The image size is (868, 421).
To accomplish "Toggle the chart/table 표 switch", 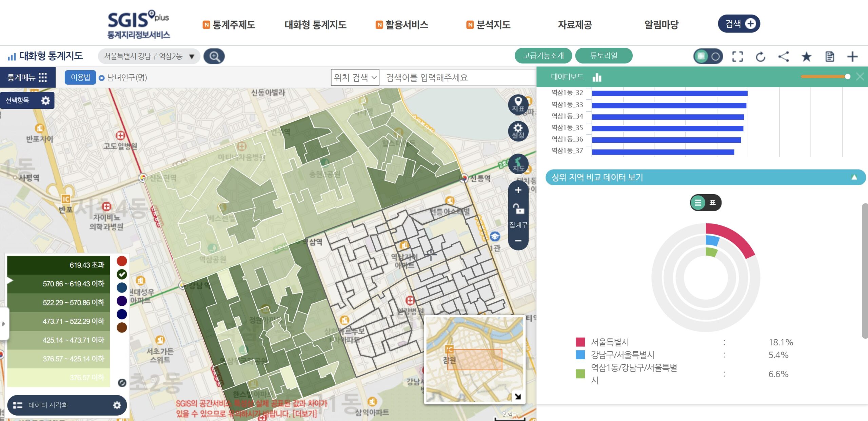I will (x=706, y=202).
